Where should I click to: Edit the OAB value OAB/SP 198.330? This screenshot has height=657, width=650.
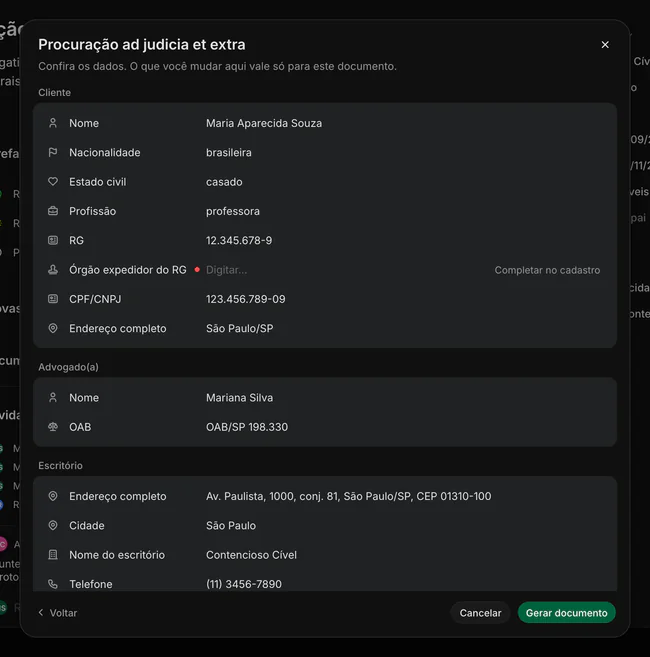(x=247, y=427)
